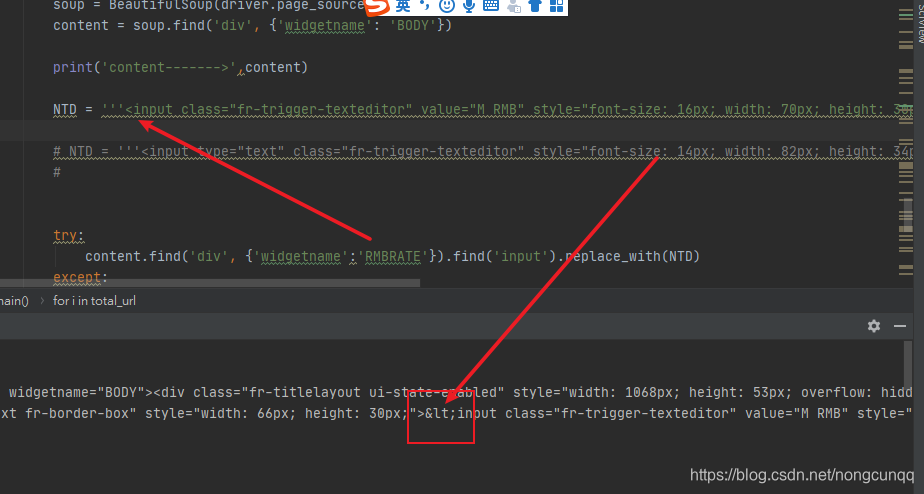This screenshot has height=494, width=924.
Task: Click the 'try:' keyword line
Action: 68,235
